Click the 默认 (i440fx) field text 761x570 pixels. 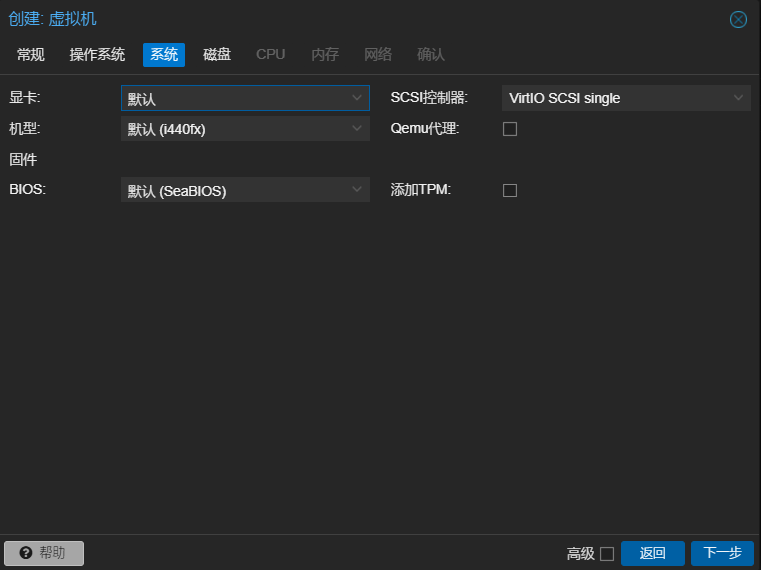[x=167, y=129]
